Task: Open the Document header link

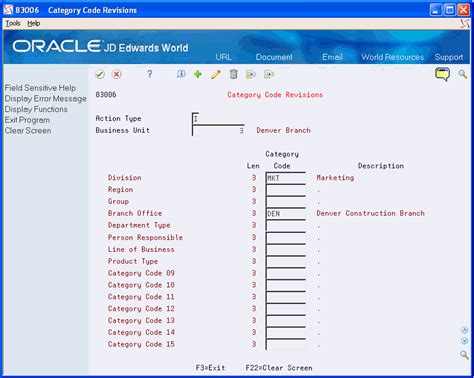Action: [274, 57]
